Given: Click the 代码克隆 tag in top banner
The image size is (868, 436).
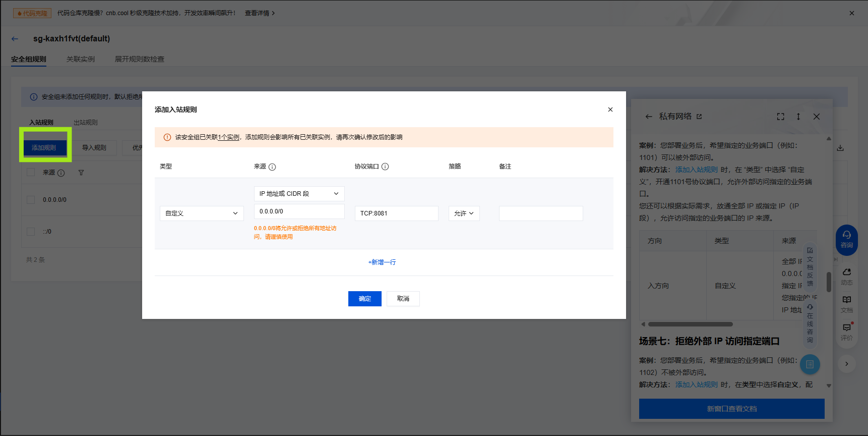Looking at the screenshot, I should (x=33, y=13).
